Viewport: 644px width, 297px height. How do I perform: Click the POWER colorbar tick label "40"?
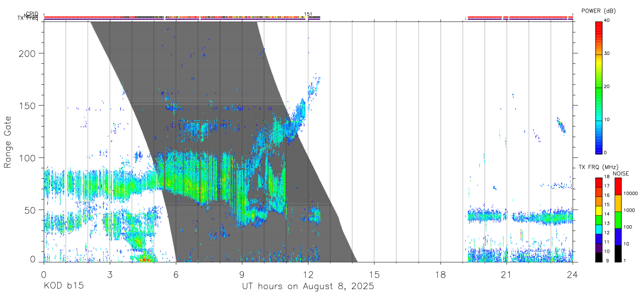point(608,21)
